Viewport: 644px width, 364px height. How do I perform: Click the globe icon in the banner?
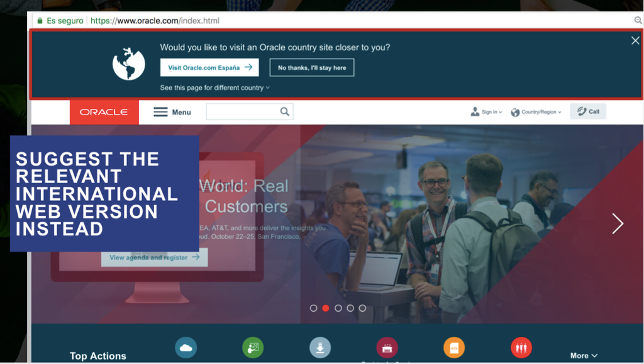pos(128,64)
